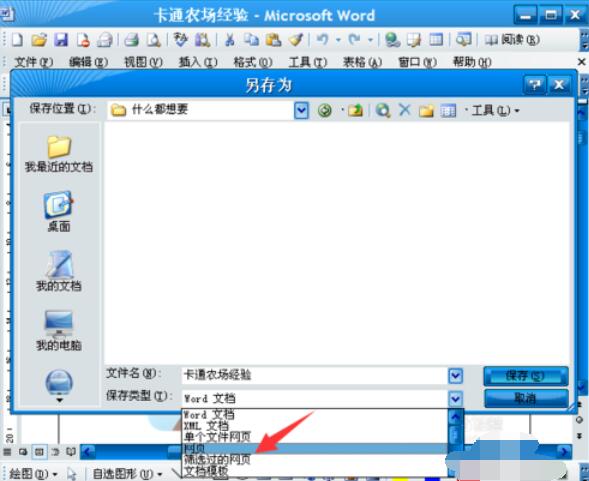Click the Back arrow icon in the Save As dialog
Screen dimensions: 589x481
(x=325, y=110)
